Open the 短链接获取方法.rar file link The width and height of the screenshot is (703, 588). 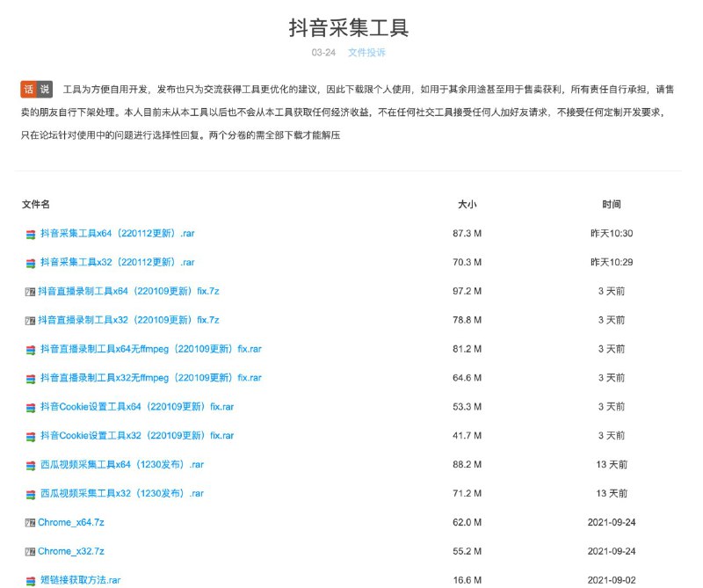click(81, 580)
